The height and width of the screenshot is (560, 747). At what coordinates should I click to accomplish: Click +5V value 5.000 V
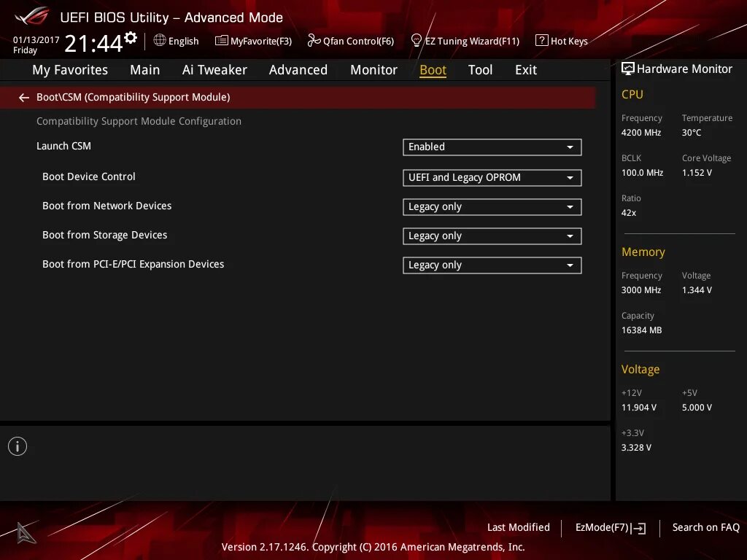pyautogui.click(x=697, y=408)
